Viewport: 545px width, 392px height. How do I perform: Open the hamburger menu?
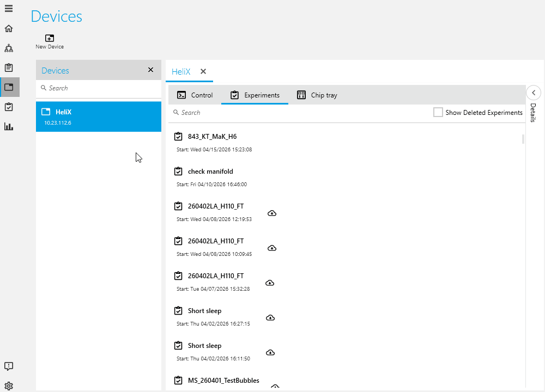pyautogui.click(x=9, y=8)
